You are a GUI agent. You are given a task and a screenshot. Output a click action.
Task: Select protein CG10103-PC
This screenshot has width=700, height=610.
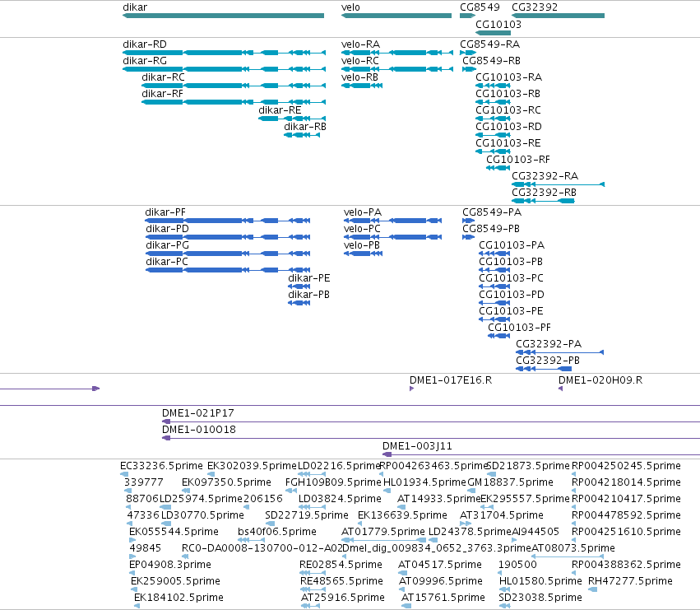click(494, 286)
